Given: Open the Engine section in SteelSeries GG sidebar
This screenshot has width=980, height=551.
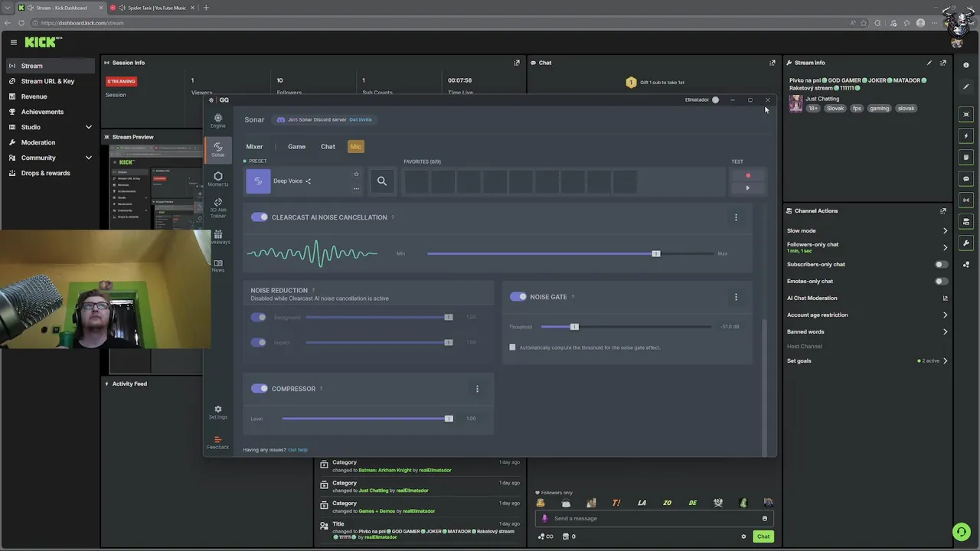Looking at the screenshot, I should point(218,120).
